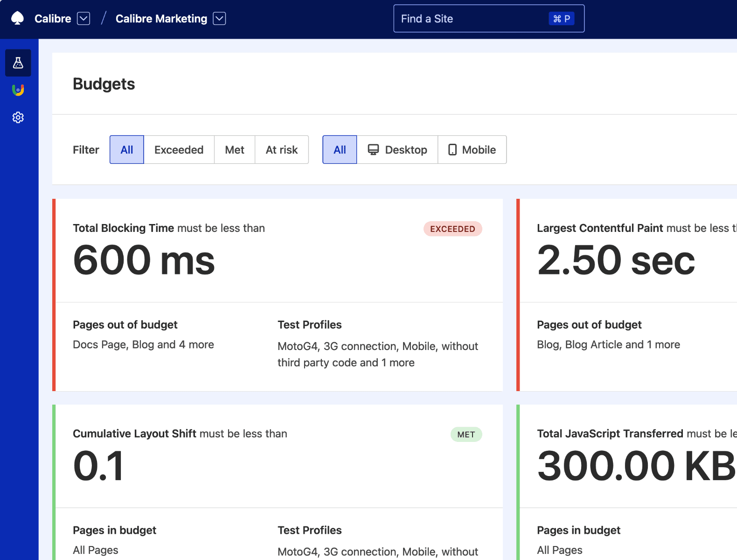This screenshot has height=560, width=737.
Task: Click the MET status badge
Action: click(x=466, y=434)
